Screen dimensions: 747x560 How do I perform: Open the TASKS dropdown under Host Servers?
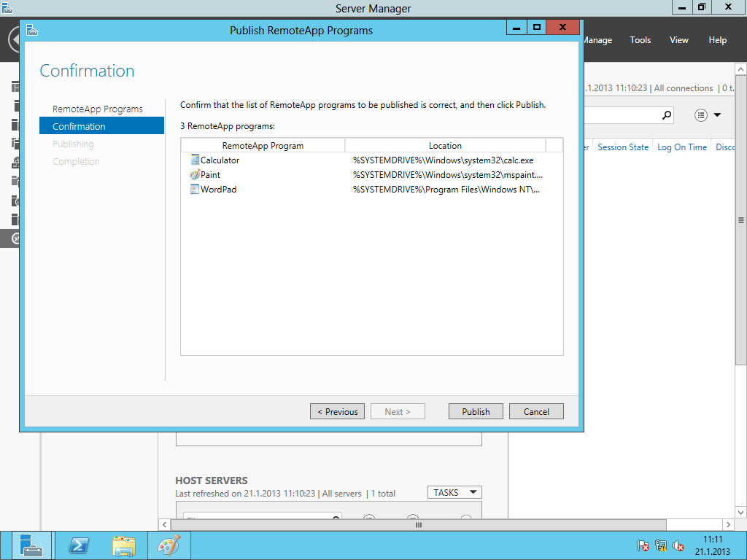454,493
